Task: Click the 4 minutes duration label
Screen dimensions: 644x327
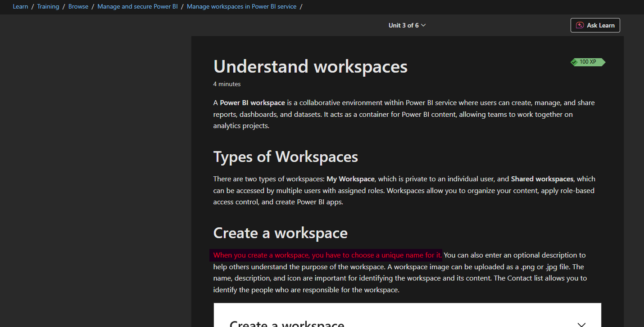Action: pyautogui.click(x=227, y=84)
